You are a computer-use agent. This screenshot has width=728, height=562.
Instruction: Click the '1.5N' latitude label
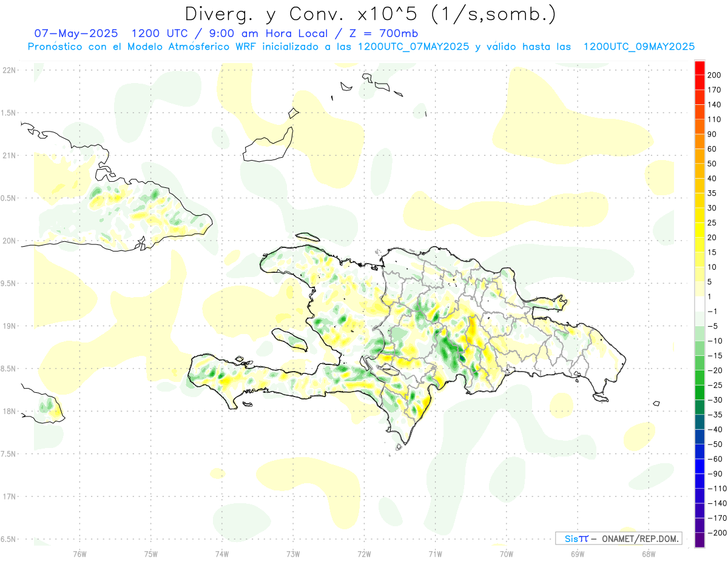9,113
